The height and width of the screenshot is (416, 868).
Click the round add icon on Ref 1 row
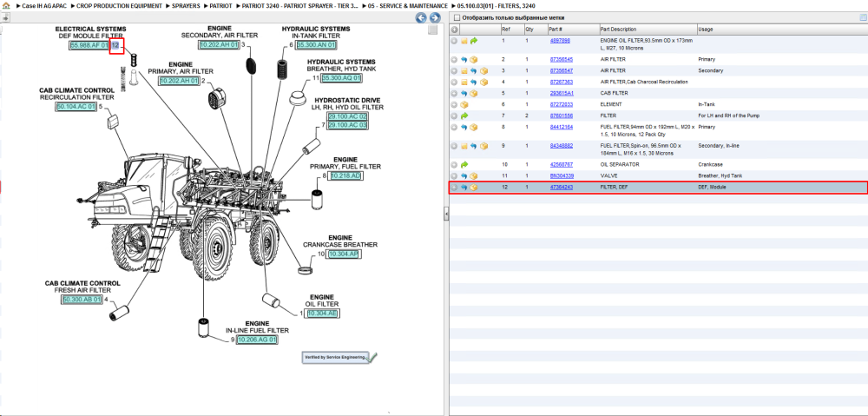tap(455, 41)
